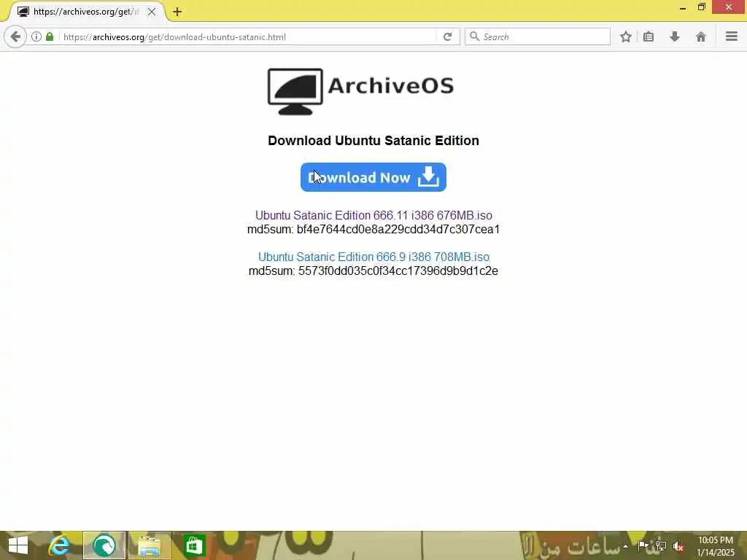Viewport: 747px width, 560px height.
Task: Open site information icon in address bar
Action: point(36,36)
